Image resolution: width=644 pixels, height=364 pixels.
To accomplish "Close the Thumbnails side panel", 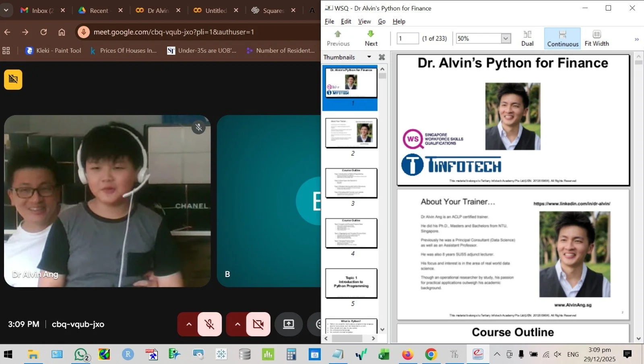I will (x=382, y=57).
